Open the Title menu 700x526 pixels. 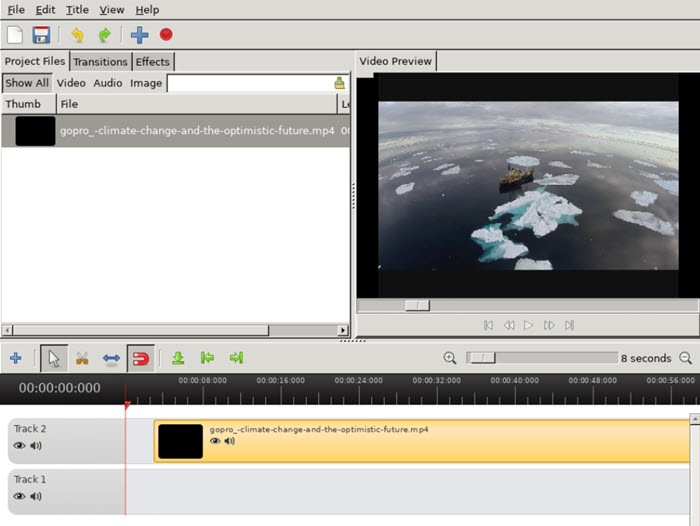(77, 10)
